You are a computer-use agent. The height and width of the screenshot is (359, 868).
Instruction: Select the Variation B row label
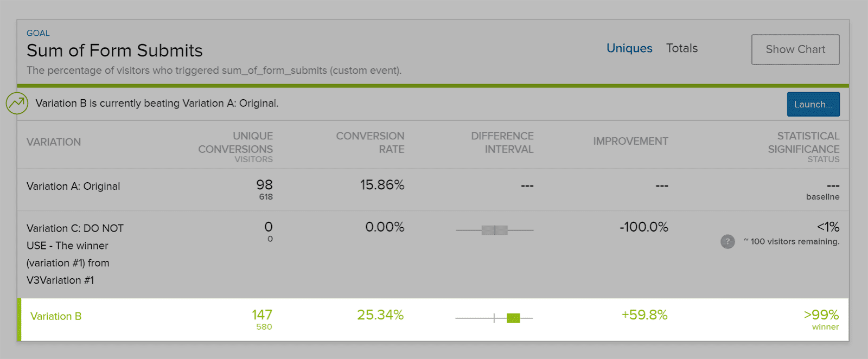click(56, 316)
